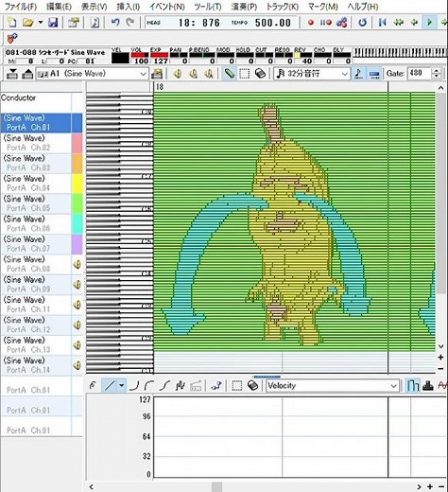
Task: Click the music sheet document icon
Action: point(95,23)
